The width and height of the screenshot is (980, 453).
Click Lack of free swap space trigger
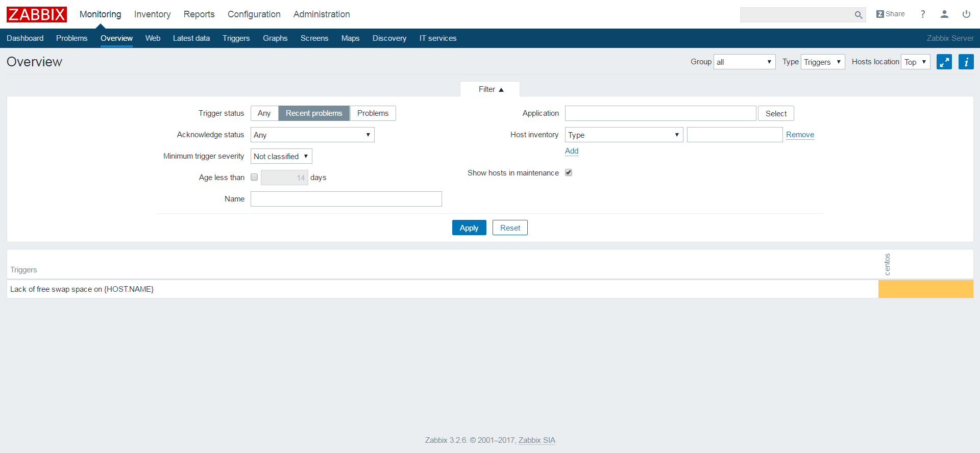coord(82,289)
